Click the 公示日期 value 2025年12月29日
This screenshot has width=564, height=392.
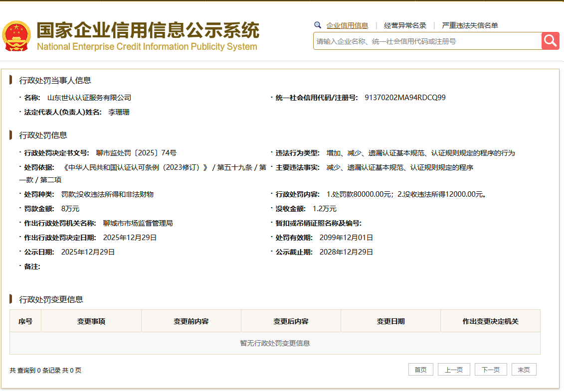pyautogui.click(x=88, y=252)
